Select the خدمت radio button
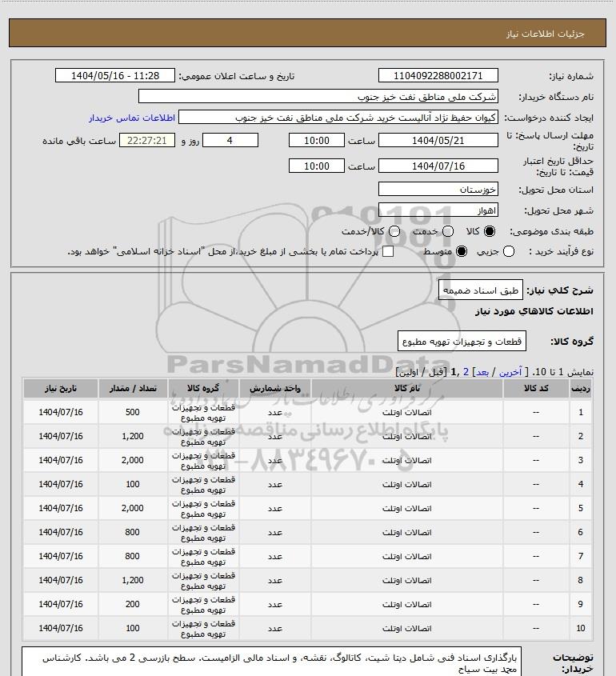The width and height of the screenshot is (616, 676). click(x=448, y=231)
